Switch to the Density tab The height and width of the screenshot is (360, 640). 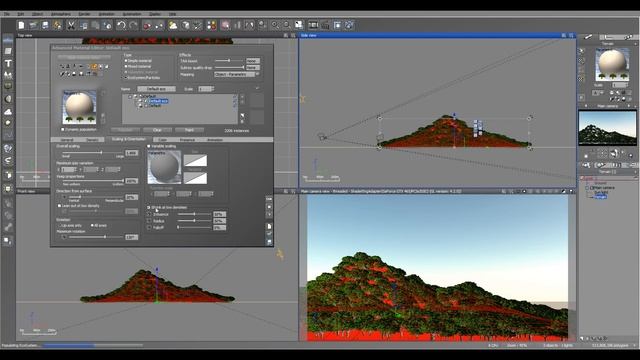92,140
